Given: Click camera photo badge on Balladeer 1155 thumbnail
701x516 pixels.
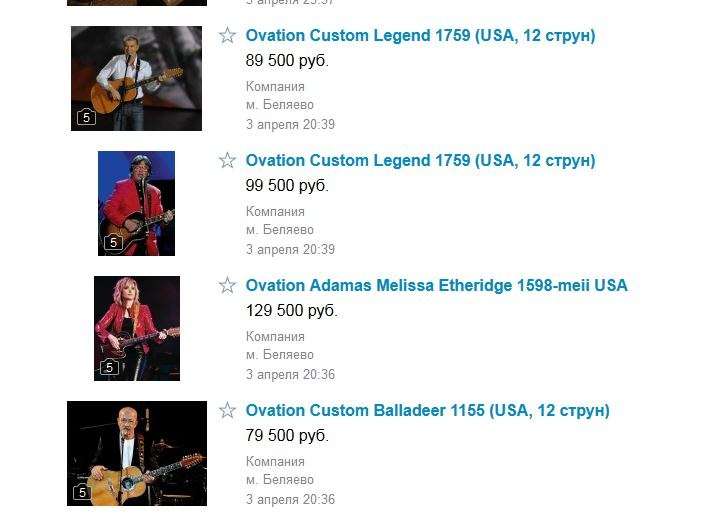Looking at the screenshot, I should tap(82, 492).
